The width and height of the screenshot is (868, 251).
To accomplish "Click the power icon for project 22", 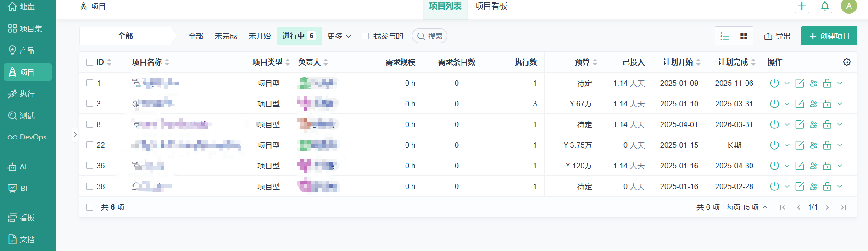I will 774,145.
